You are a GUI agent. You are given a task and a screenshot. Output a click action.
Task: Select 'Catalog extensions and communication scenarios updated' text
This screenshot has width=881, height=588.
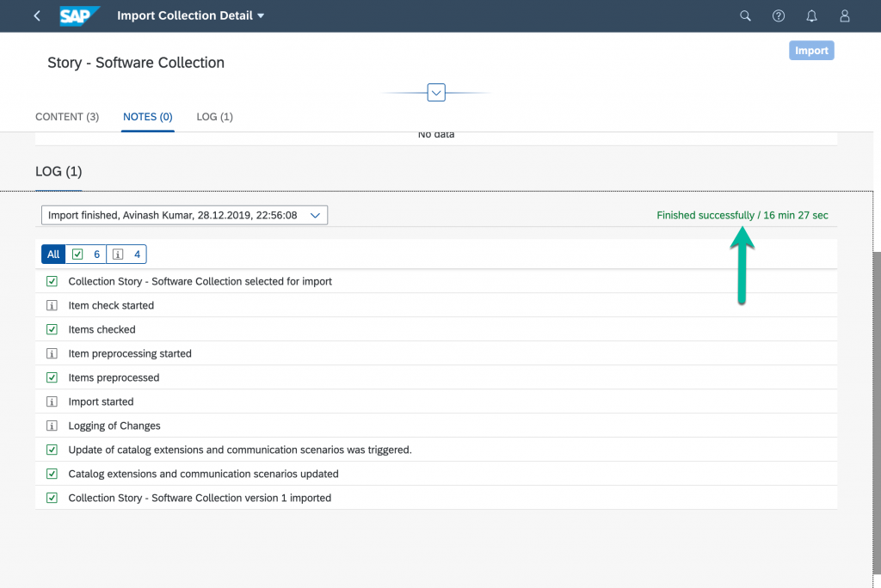click(203, 474)
